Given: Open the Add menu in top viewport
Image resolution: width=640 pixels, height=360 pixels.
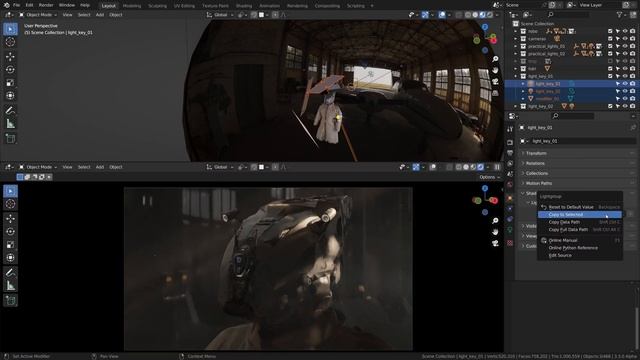Looking at the screenshot, I should tap(100, 15).
